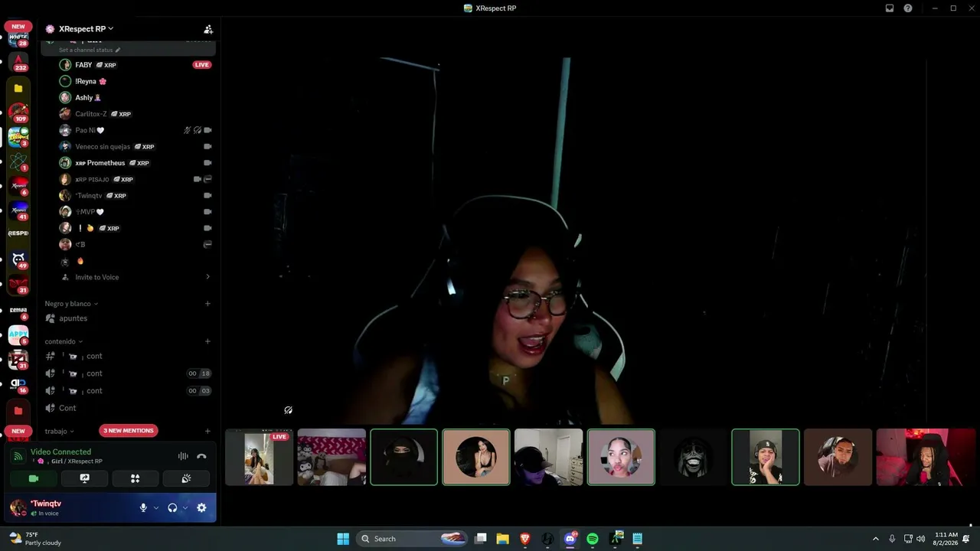Viewport: 980px width, 551px height.
Task: Add a channel to the trabajo category
Action: [207, 432]
